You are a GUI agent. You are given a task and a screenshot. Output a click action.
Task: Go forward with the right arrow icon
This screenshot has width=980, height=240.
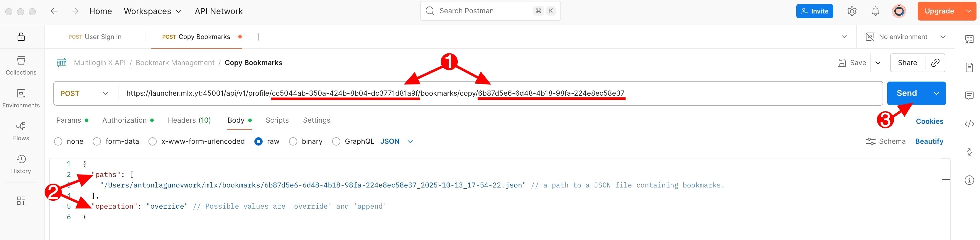coord(75,11)
